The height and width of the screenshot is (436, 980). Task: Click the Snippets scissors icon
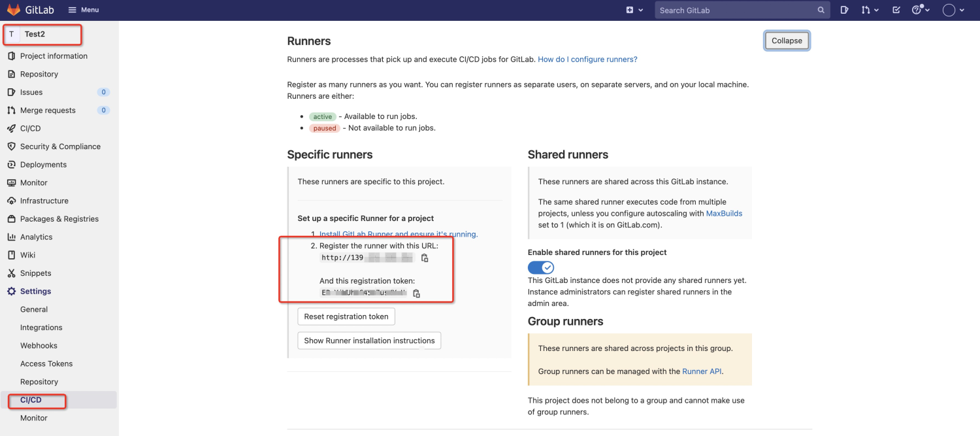point(11,273)
